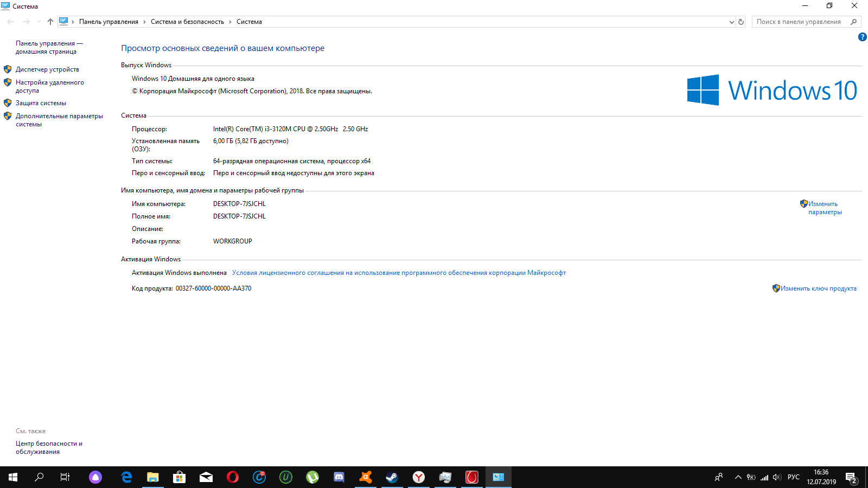The width and height of the screenshot is (868, 488).
Task: Click Изменить ключ продукта link
Action: tap(818, 288)
